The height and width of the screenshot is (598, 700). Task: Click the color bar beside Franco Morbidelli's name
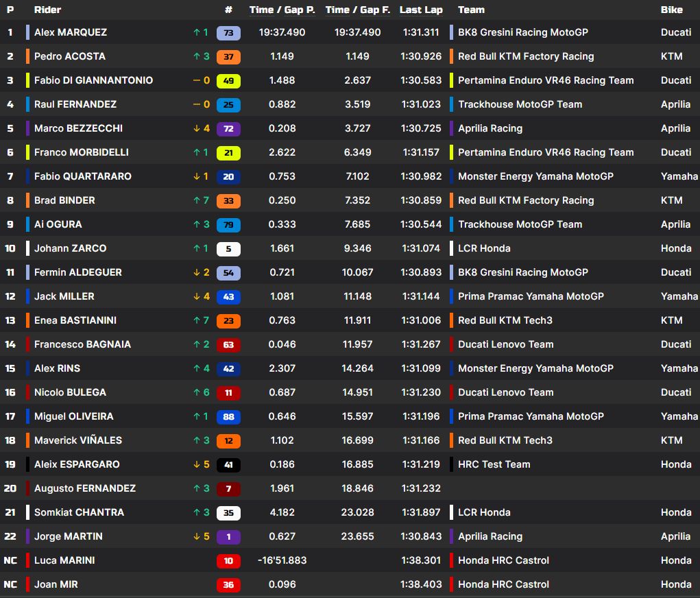click(x=27, y=152)
